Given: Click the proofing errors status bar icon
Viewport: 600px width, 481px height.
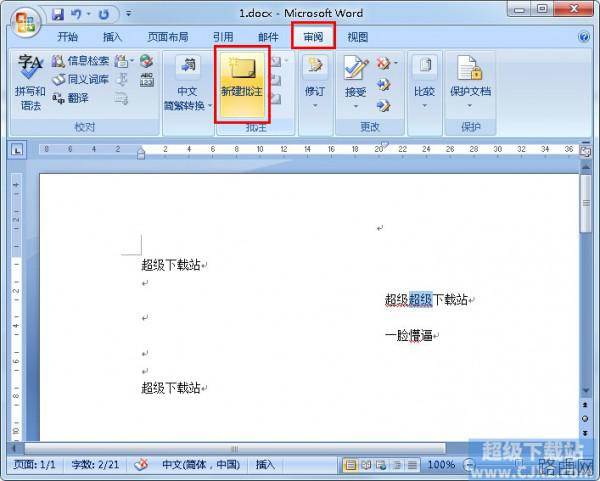Looking at the screenshot, I should click(x=141, y=465).
